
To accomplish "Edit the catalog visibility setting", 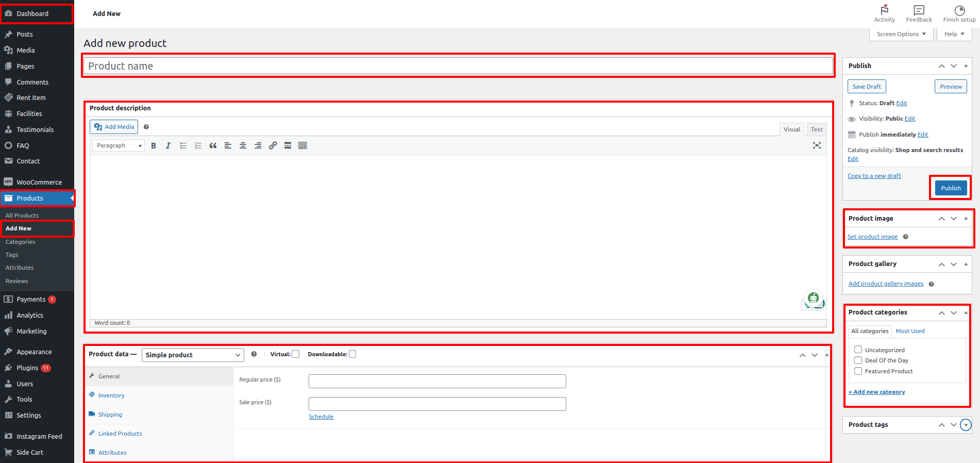I will click(x=853, y=159).
